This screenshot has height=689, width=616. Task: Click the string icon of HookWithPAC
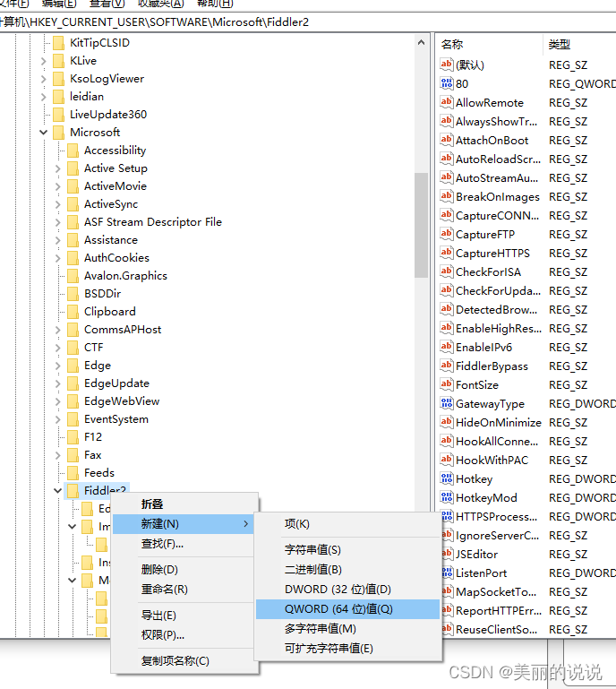(447, 460)
